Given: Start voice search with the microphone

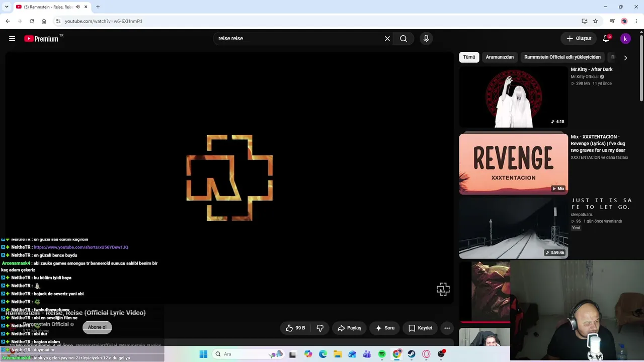Looking at the screenshot, I should pyautogui.click(x=426, y=39).
